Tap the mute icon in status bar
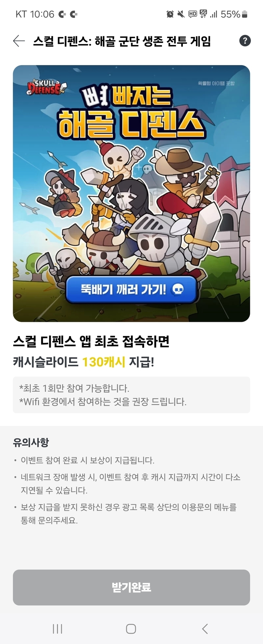 coord(181,14)
